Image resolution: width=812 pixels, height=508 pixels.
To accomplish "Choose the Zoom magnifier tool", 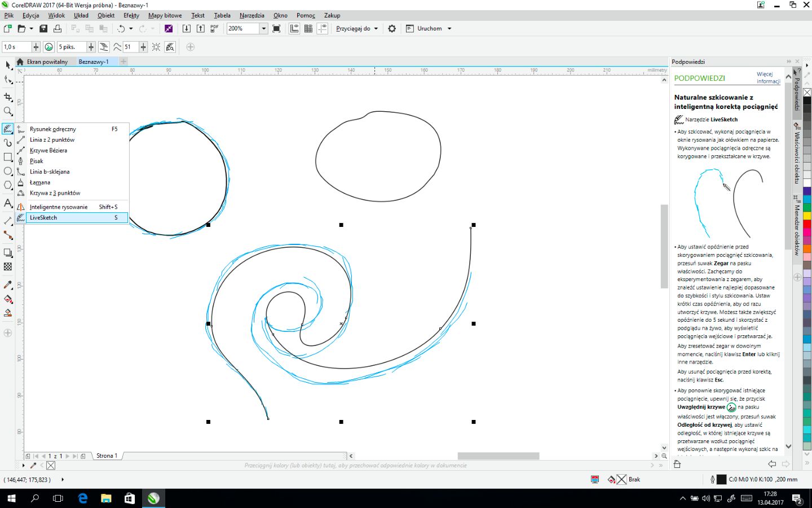I will (x=8, y=112).
